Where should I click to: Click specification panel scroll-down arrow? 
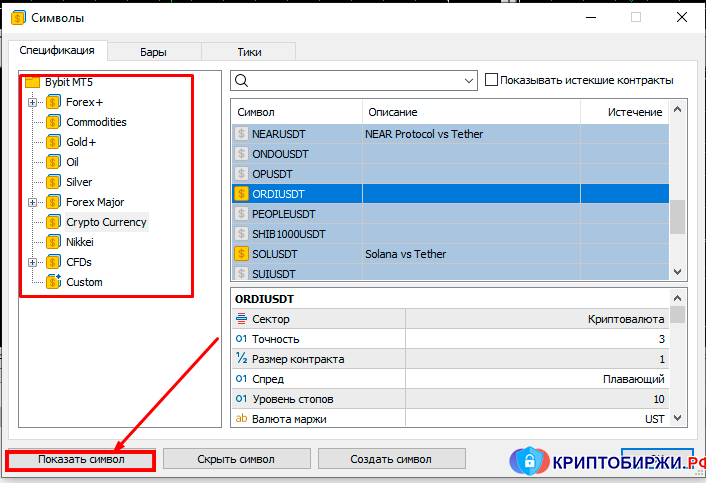click(677, 418)
